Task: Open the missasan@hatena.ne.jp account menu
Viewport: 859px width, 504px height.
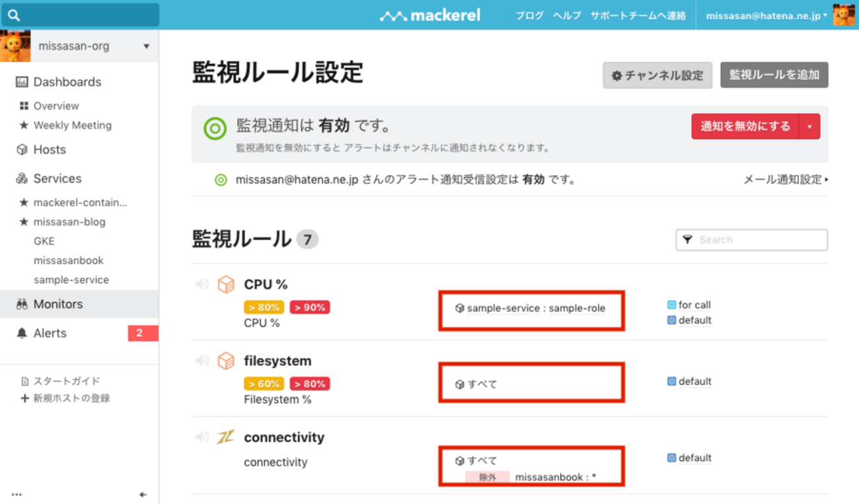Action: click(766, 16)
